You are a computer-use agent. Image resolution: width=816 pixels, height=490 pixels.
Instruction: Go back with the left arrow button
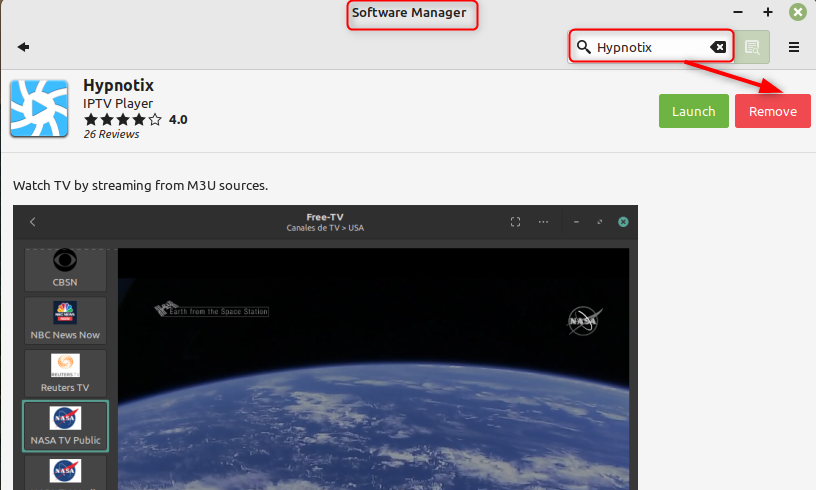click(23, 47)
